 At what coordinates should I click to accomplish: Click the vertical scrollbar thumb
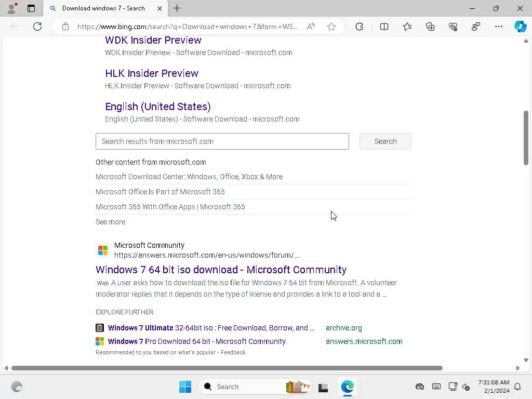pyautogui.click(x=526, y=138)
